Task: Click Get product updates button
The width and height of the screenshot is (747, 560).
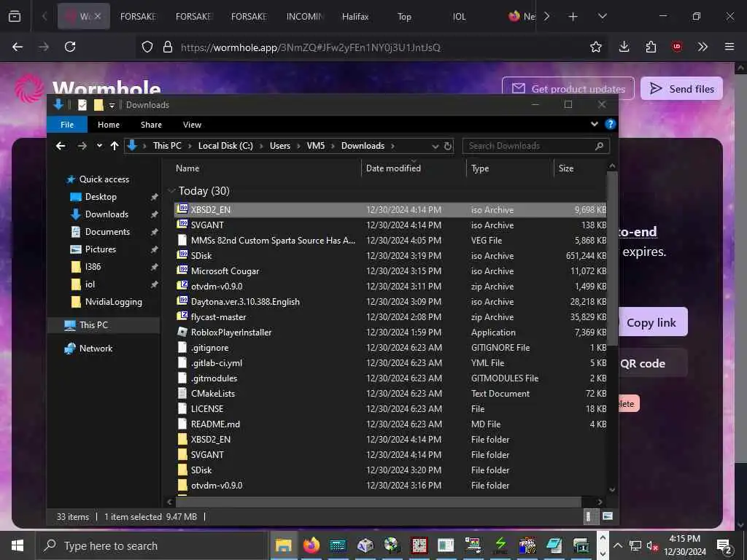Action: [568, 88]
